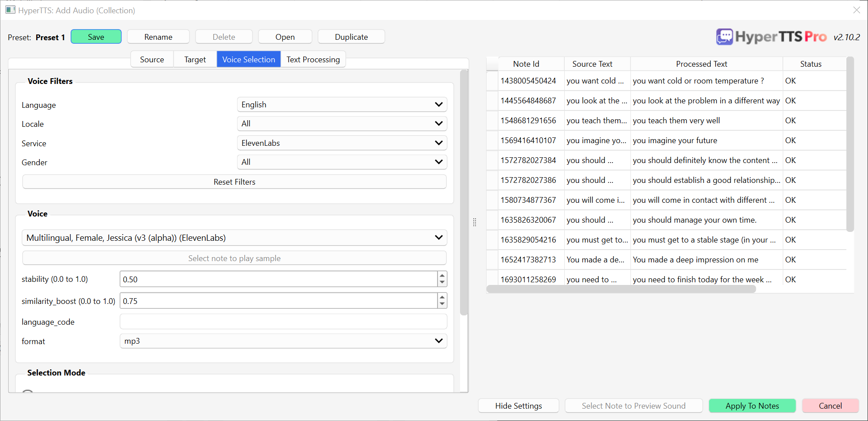This screenshot has width=868, height=421.
Task: Click the Save preset button
Action: pyautogui.click(x=96, y=37)
